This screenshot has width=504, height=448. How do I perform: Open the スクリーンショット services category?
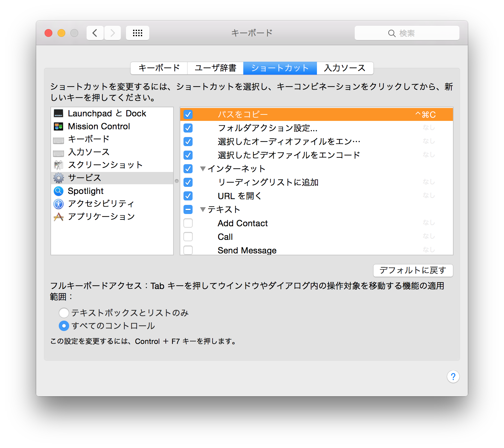105,165
